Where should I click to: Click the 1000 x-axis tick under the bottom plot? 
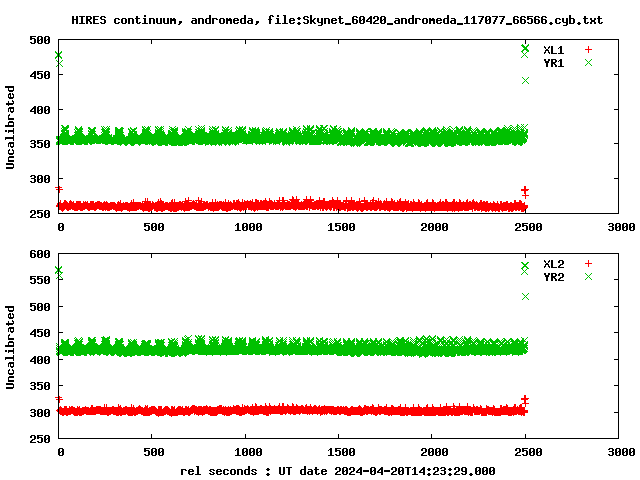click(248, 452)
